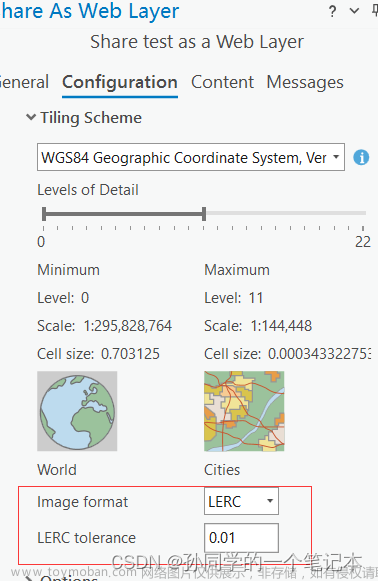Open the Messages tab

(x=305, y=82)
